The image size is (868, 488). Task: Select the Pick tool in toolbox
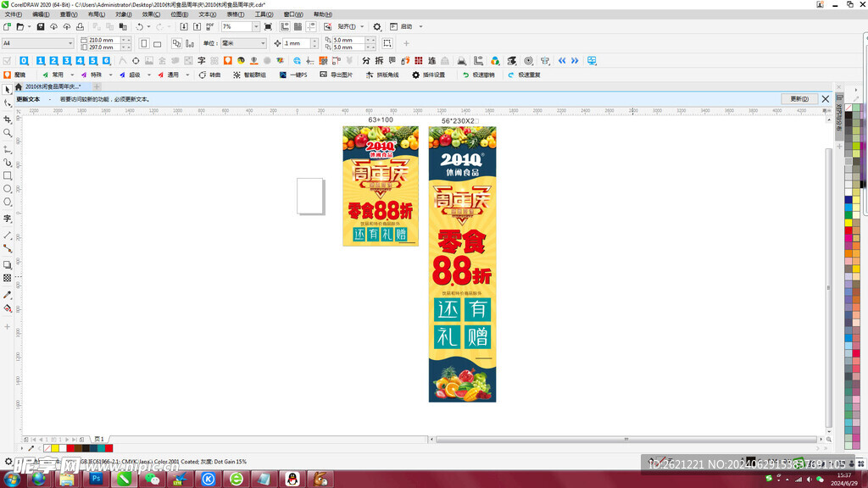8,89
